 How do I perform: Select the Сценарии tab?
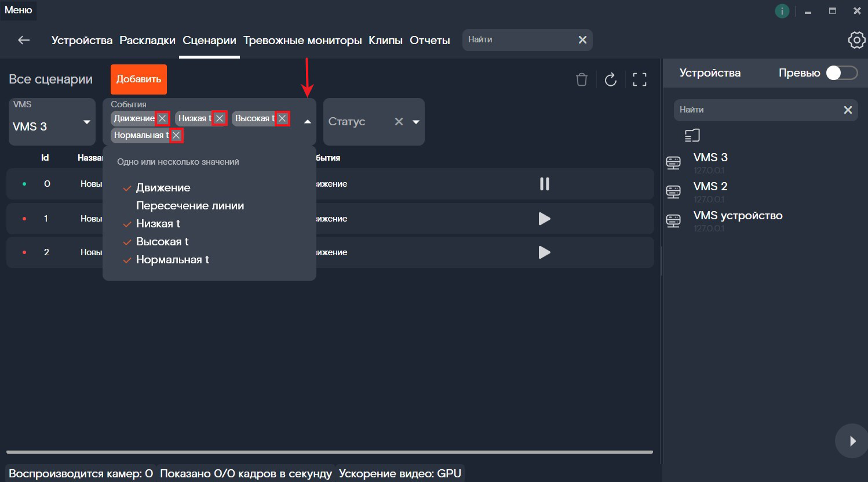209,40
